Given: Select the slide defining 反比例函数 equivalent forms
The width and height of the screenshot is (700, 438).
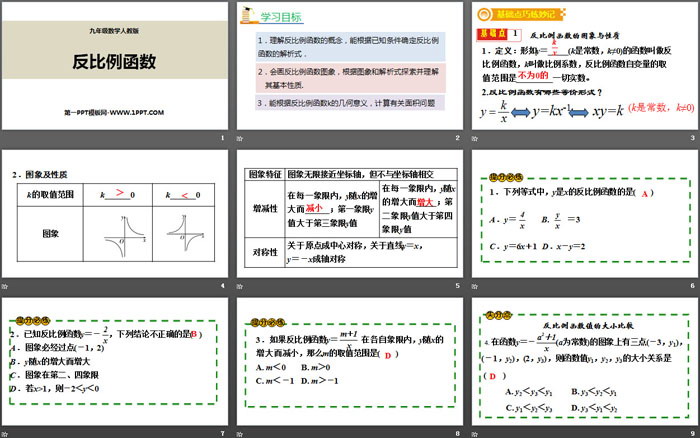Looking at the screenshot, I should (x=585, y=66).
